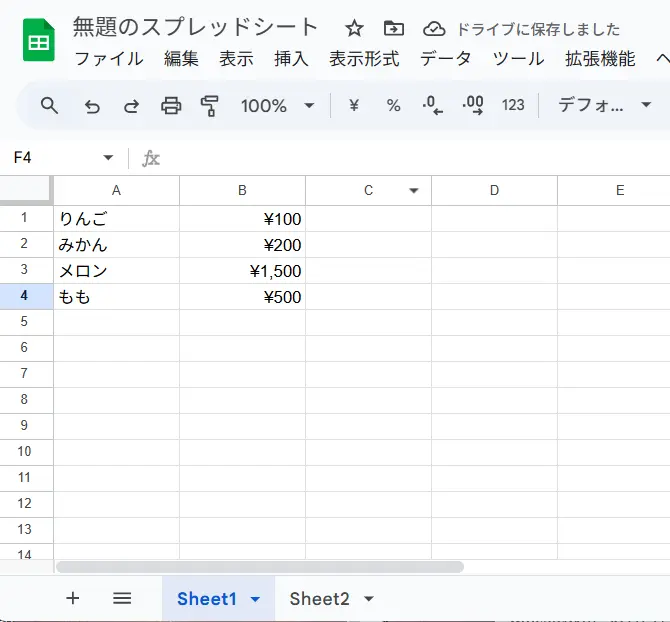Image resolution: width=670 pixels, height=622 pixels.
Task: Star this spreadsheet document
Action: (x=354, y=28)
